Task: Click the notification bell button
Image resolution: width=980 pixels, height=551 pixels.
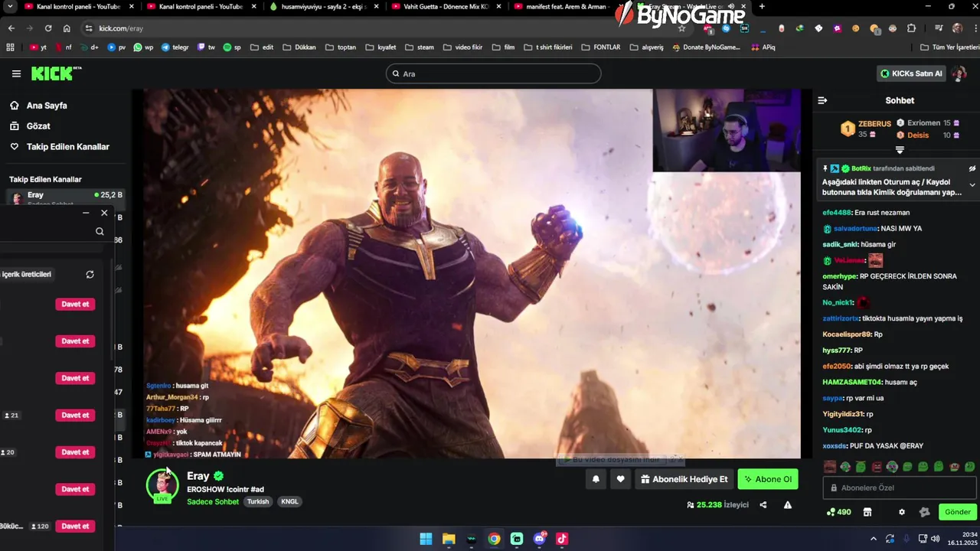Action: coord(596,479)
